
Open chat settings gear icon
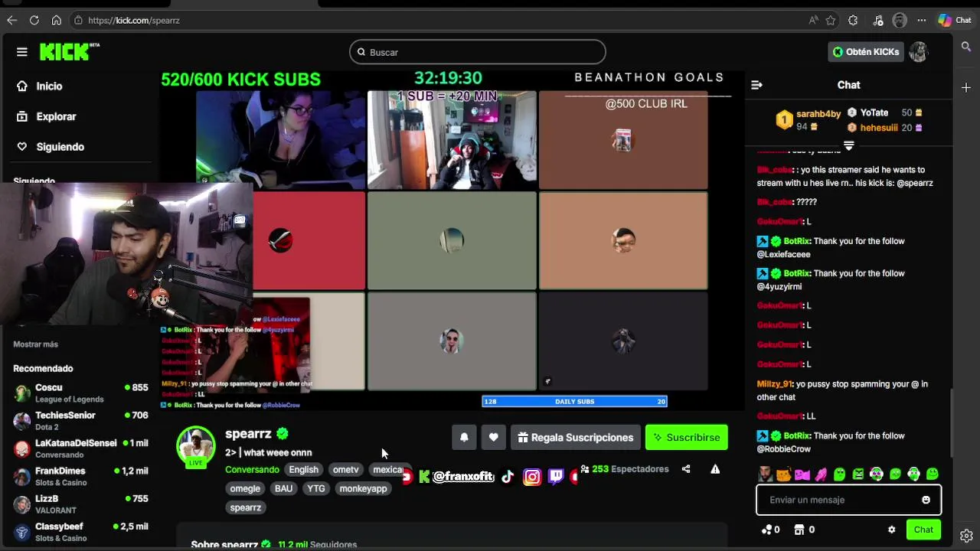(x=891, y=530)
